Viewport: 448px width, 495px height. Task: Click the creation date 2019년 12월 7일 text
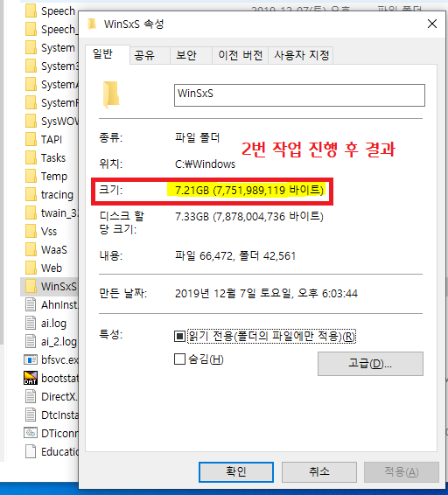click(266, 294)
